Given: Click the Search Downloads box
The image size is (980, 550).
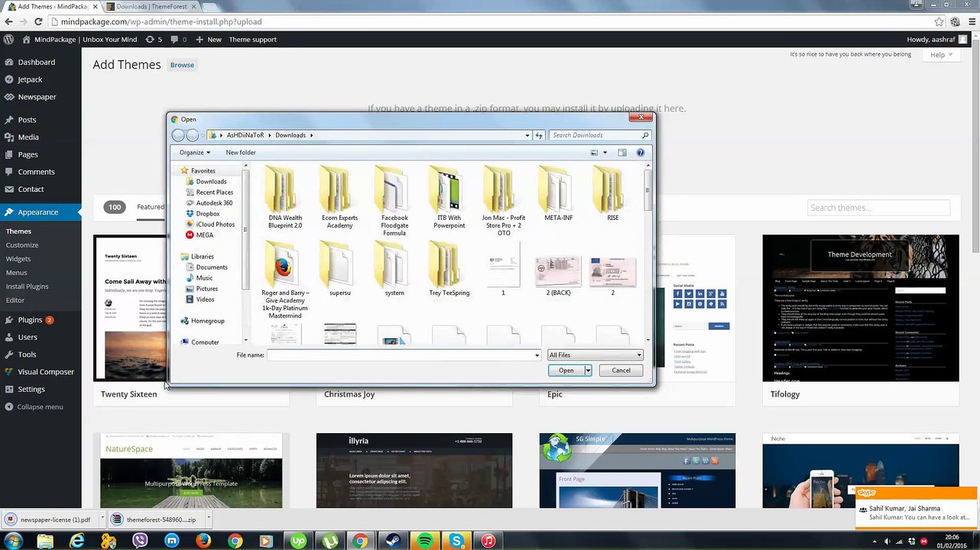Looking at the screenshot, I should [x=599, y=135].
